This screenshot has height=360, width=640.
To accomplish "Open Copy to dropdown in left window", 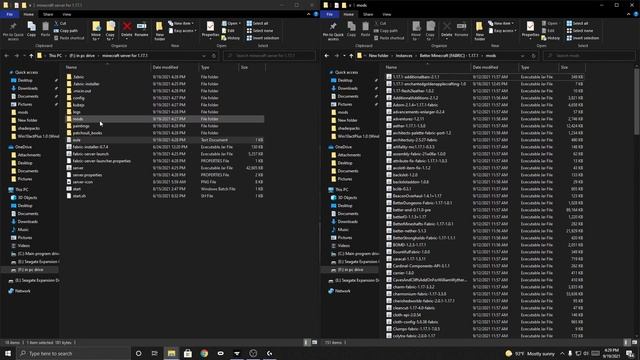I will point(110,31).
